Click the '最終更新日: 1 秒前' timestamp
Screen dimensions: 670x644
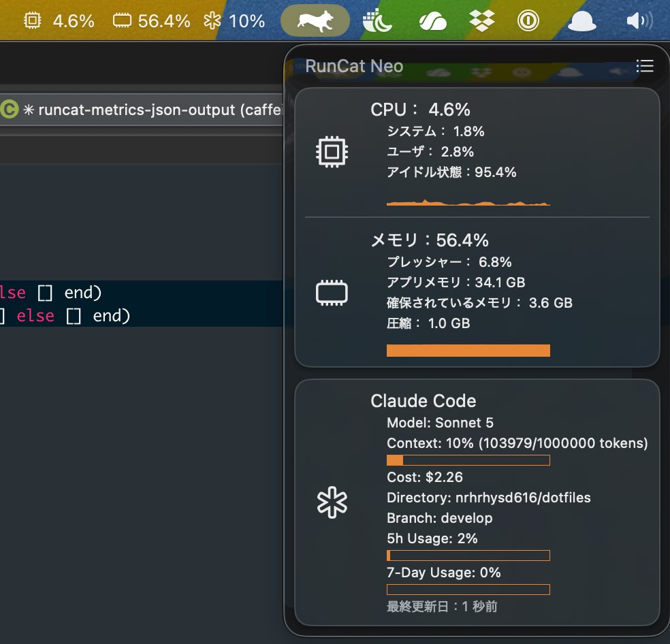coord(442,607)
